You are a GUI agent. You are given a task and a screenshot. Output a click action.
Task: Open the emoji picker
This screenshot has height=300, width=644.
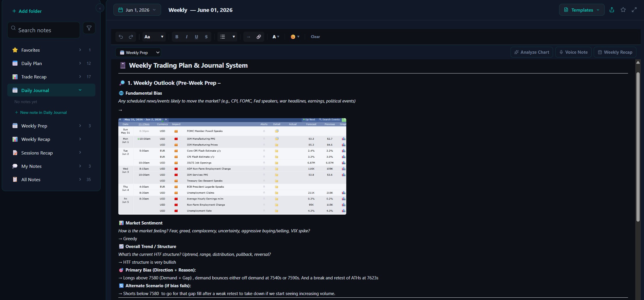click(295, 37)
